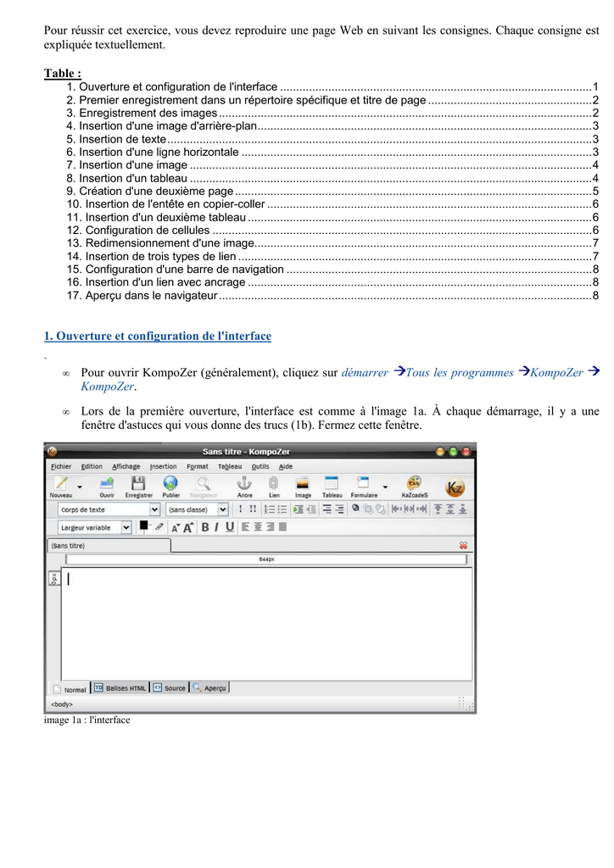The width and height of the screenshot is (614, 868).
Task: Toggle bold B formatting button
Action: [x=205, y=527]
